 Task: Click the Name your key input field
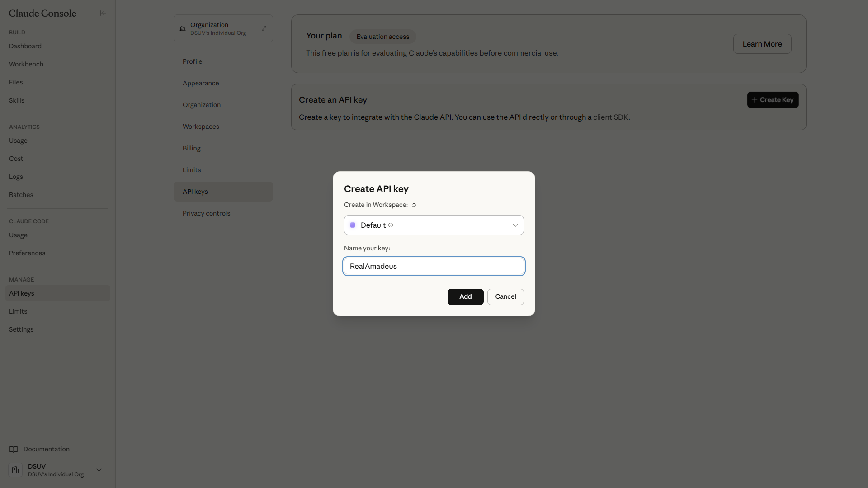[434, 266]
